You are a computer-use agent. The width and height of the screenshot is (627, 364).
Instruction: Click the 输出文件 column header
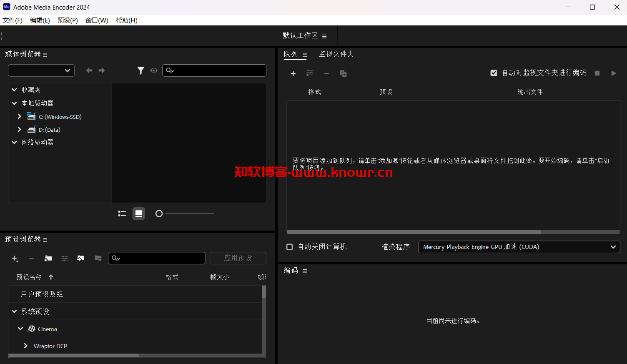[x=530, y=92]
